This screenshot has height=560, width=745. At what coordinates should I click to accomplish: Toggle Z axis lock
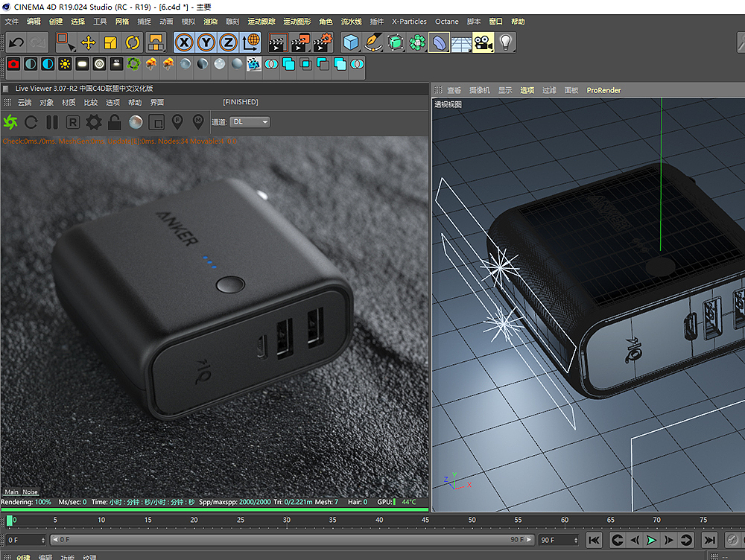tap(229, 42)
